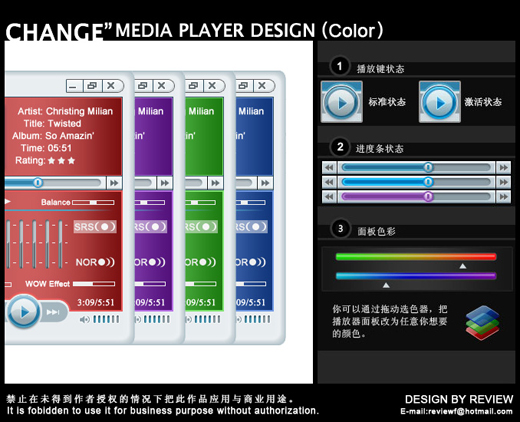Image resolution: width=520 pixels, height=422 pixels.
Task: Click fast-forward button on the green player
Action: [215, 183]
